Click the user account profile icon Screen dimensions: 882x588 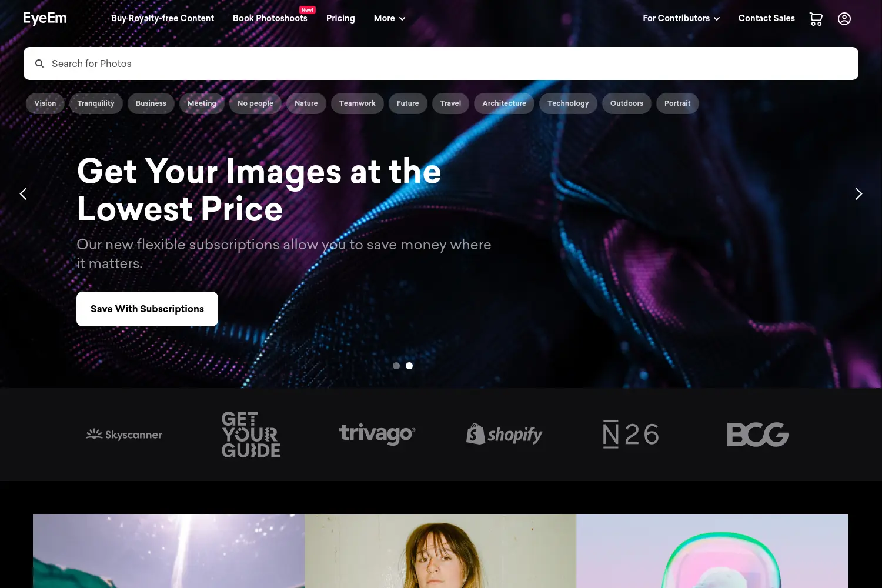click(x=844, y=19)
